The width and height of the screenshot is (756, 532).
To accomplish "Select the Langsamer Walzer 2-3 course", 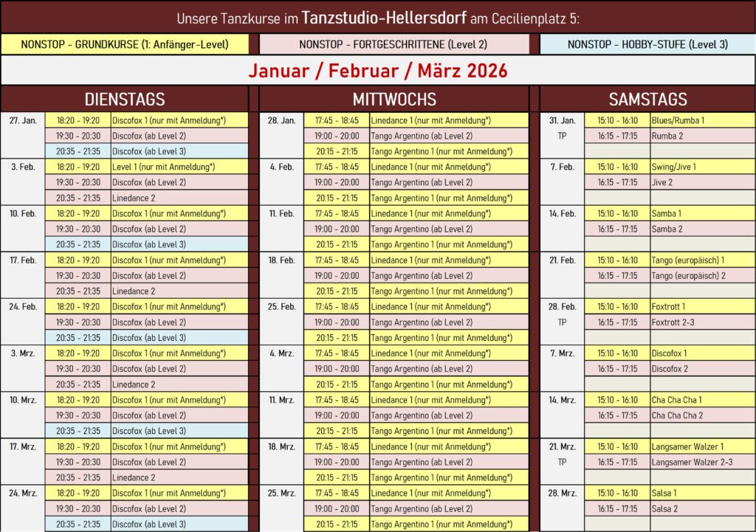I will pyautogui.click(x=692, y=462).
